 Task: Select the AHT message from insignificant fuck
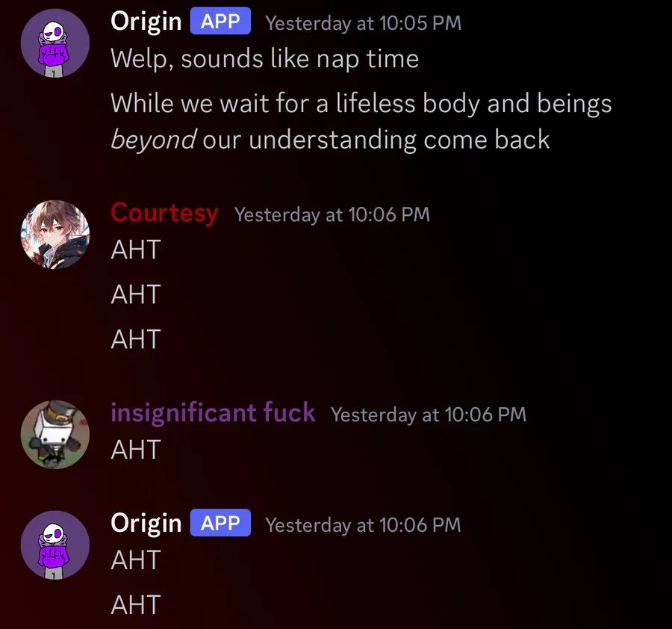136,450
